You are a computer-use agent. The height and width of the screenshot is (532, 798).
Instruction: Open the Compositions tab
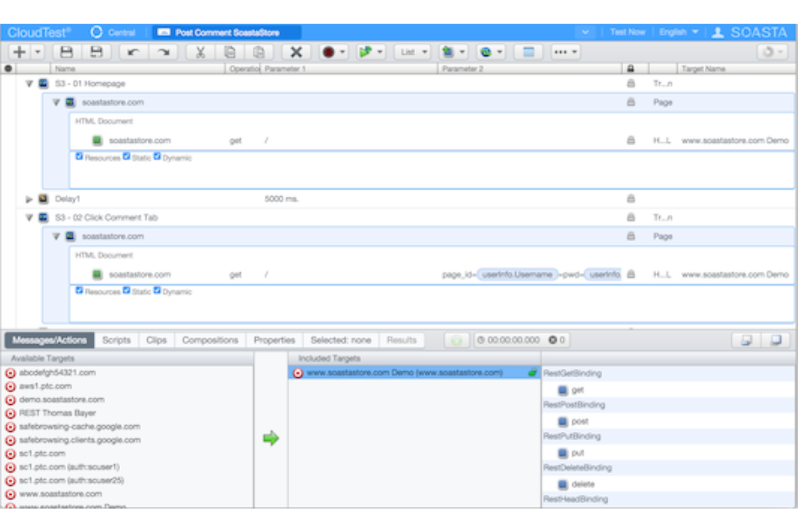click(x=210, y=340)
